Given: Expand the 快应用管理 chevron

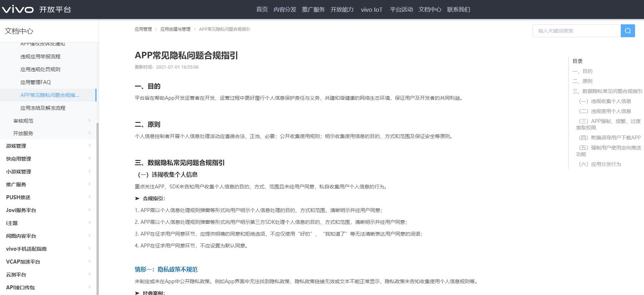Looking at the screenshot, I should [89, 158].
